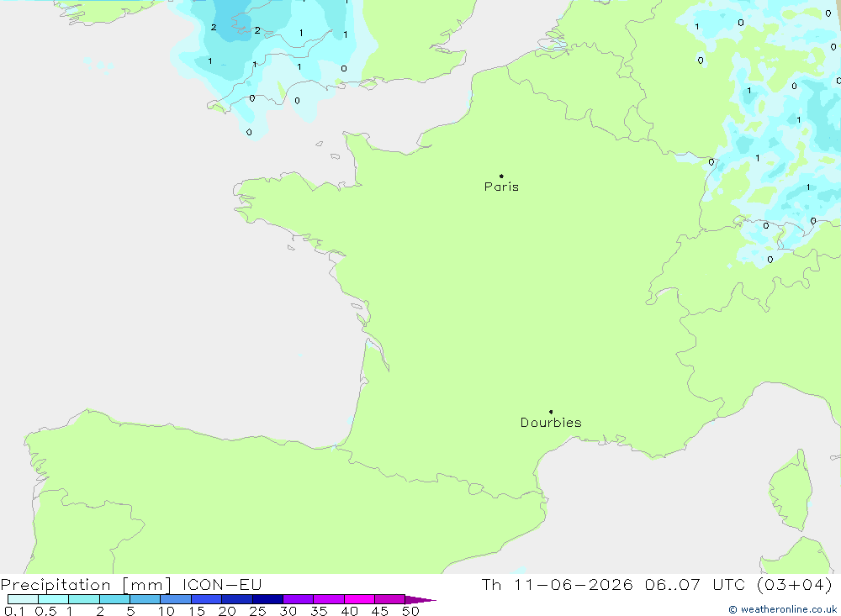Viewport: 841px width, 616px height.
Task: Click the 06..07 UTC time label
Action: click(696, 584)
